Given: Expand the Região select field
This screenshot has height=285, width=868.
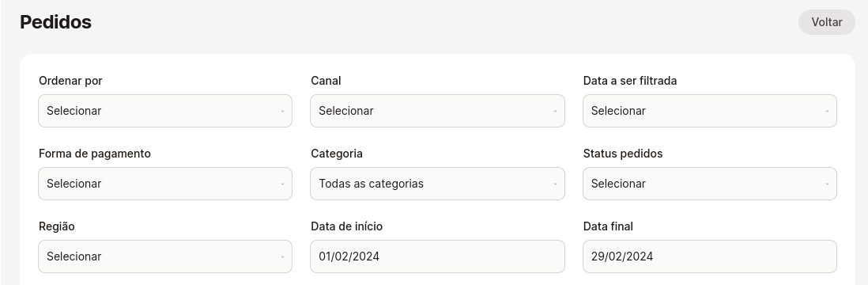Looking at the screenshot, I should click(165, 256).
